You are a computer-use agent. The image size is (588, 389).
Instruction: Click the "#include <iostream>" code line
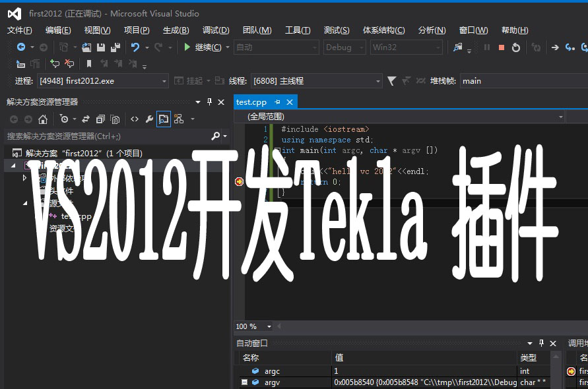point(325,129)
